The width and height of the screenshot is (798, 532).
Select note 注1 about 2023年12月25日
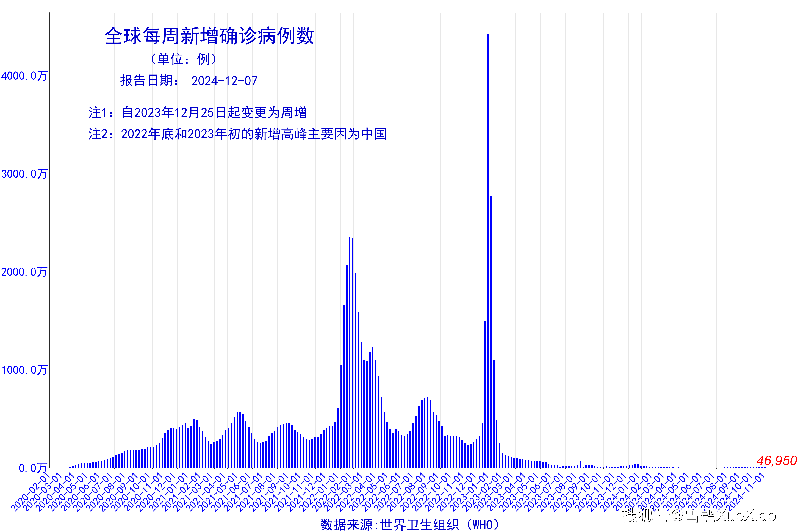pyautogui.click(x=198, y=113)
